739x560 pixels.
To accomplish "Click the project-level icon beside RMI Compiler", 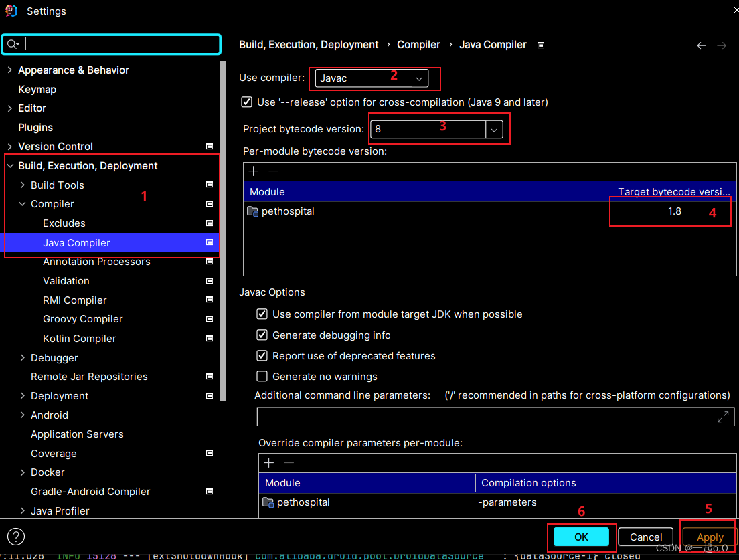I will tap(210, 300).
